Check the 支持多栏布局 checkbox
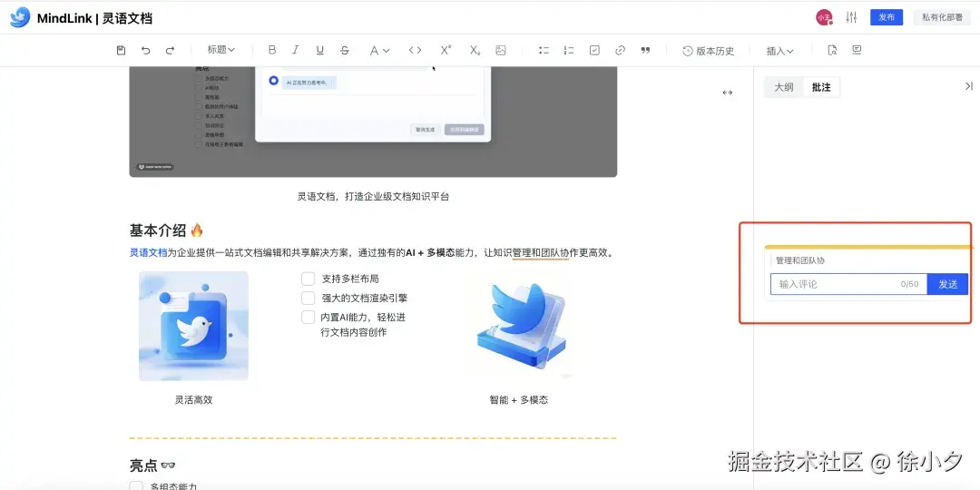 coord(309,279)
